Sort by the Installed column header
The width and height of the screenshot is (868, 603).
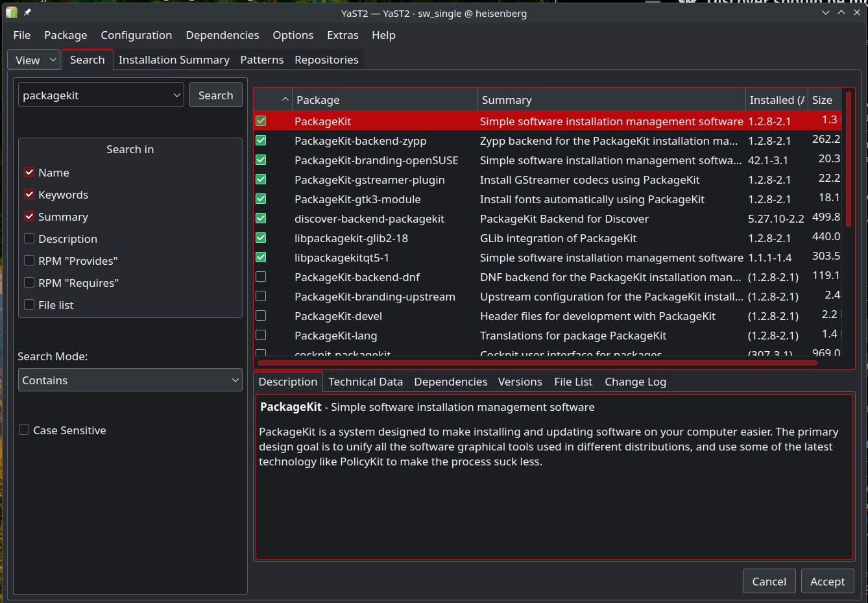pos(777,100)
